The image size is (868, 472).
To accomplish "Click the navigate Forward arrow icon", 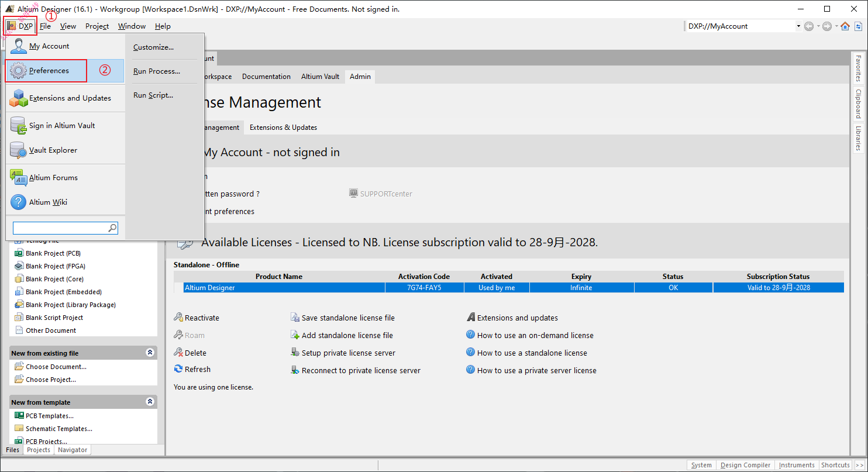I will coord(827,26).
